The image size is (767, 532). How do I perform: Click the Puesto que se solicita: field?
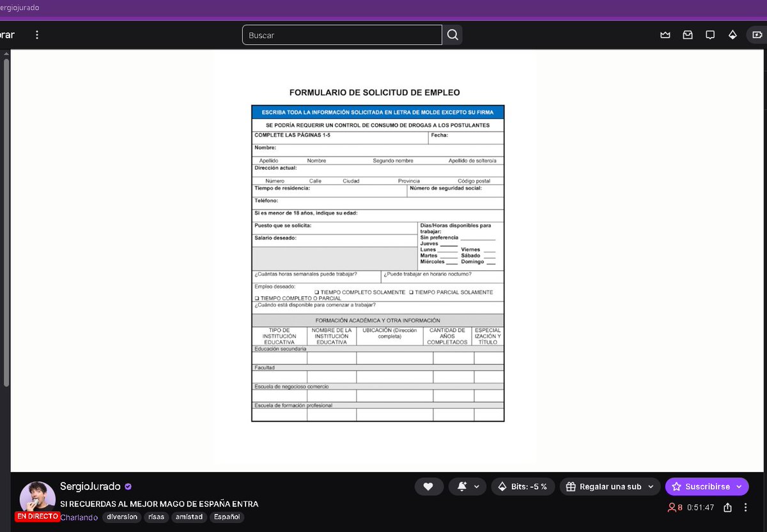tap(335, 228)
